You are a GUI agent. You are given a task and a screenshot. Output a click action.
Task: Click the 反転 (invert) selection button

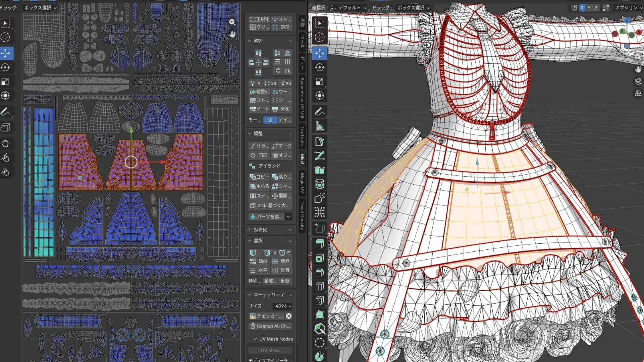tap(285, 281)
